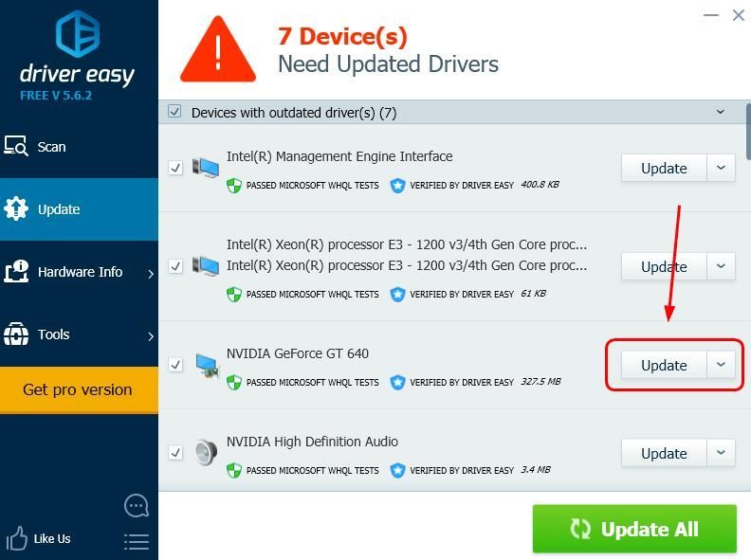751x560 pixels.
Task: Click the '327.5 MB' driver size text
Action: [x=540, y=382]
